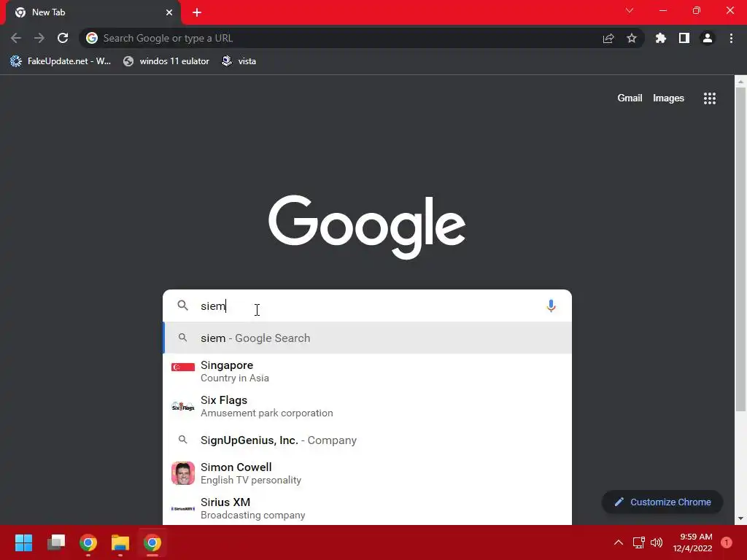This screenshot has height=560, width=747.
Task: Click Customize Chrome button
Action: point(662,502)
